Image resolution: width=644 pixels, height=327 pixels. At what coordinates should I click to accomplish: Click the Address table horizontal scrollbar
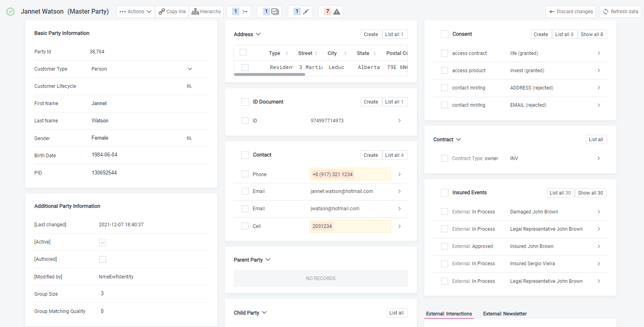[269, 75]
